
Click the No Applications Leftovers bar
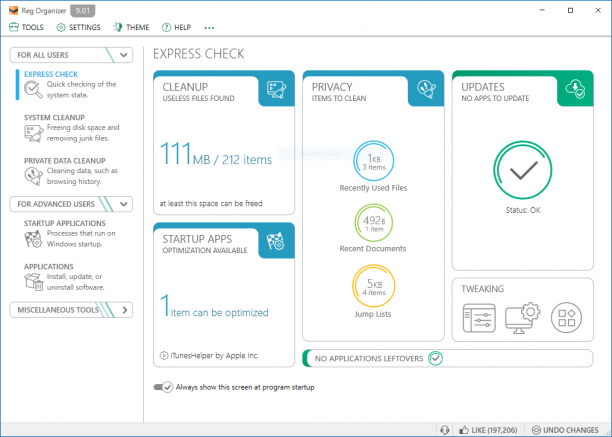coord(448,358)
